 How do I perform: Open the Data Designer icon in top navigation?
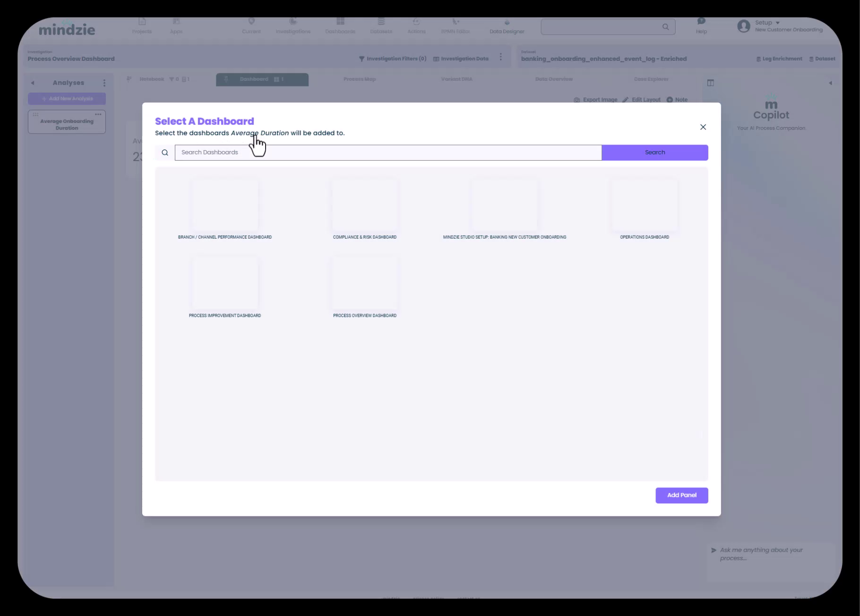(x=507, y=23)
